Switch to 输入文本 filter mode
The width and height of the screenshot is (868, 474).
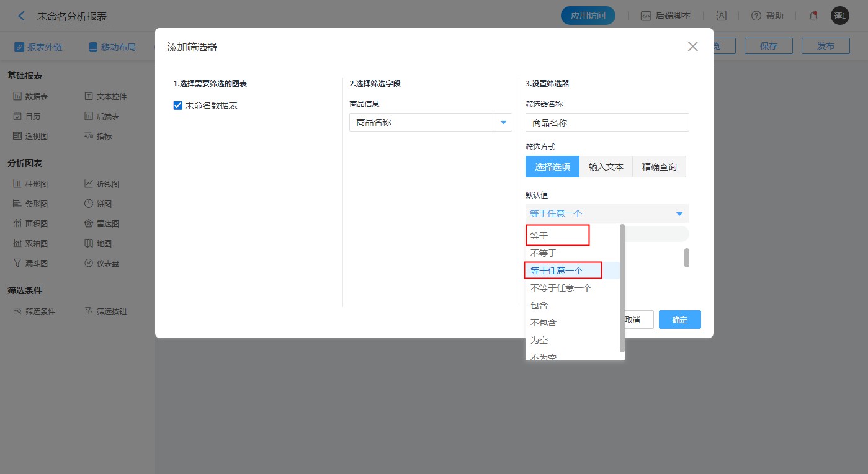(x=606, y=167)
